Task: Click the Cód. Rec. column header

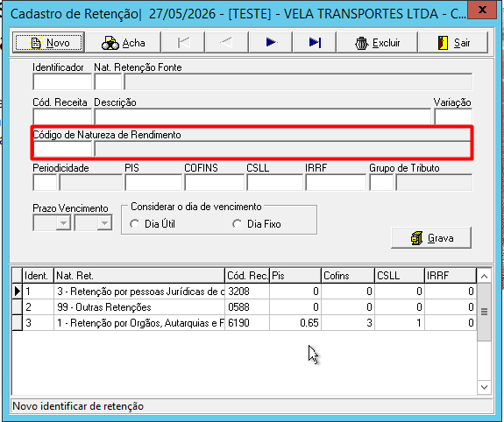Action: click(x=247, y=276)
